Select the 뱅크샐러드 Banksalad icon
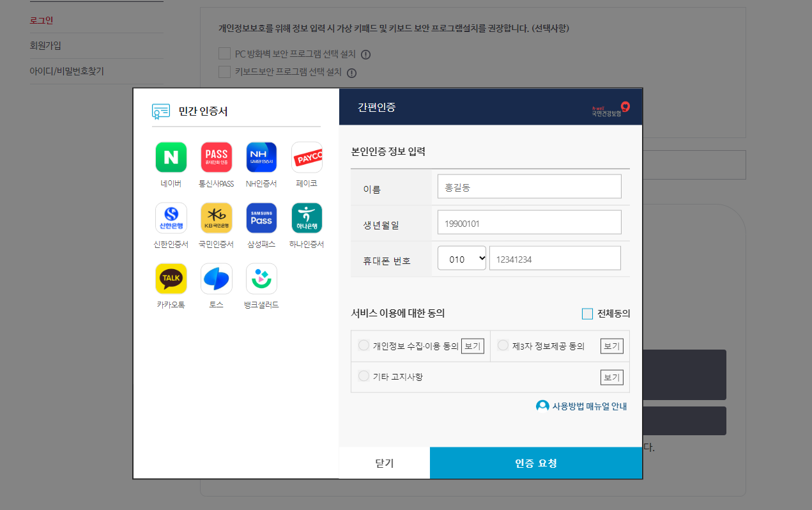The image size is (812, 510). (x=261, y=279)
